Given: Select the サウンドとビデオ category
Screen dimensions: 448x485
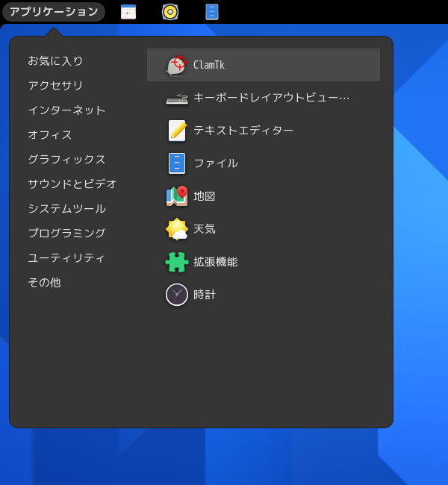Looking at the screenshot, I should pos(72,184).
